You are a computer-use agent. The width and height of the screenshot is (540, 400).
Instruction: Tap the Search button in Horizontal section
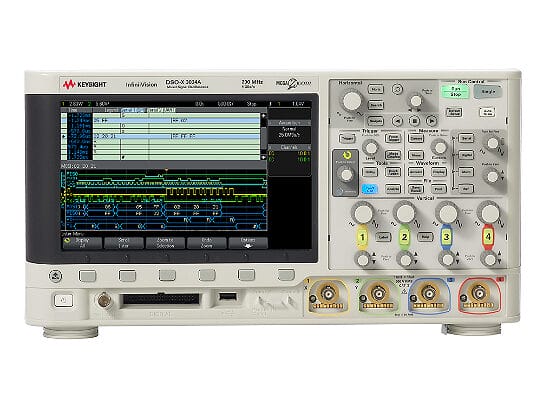coord(376,105)
